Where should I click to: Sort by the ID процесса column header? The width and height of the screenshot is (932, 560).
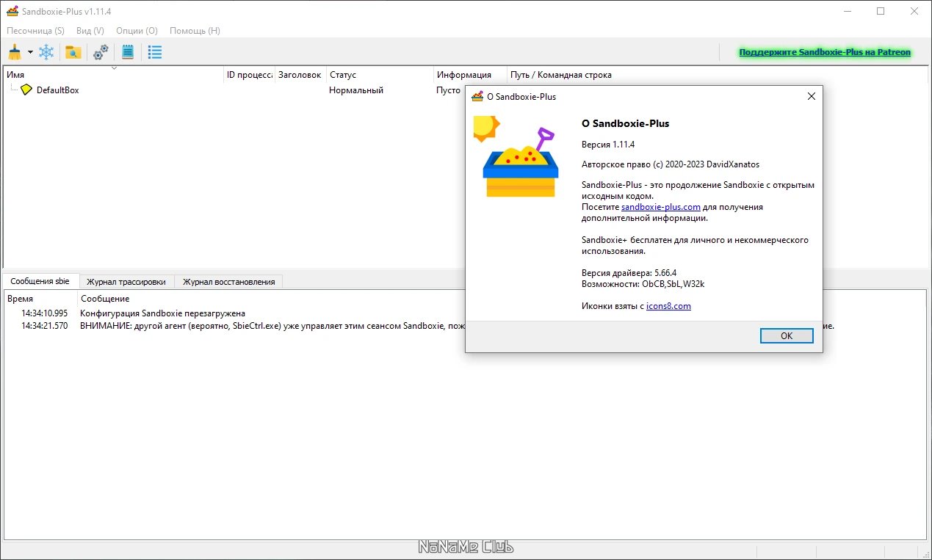tap(249, 75)
